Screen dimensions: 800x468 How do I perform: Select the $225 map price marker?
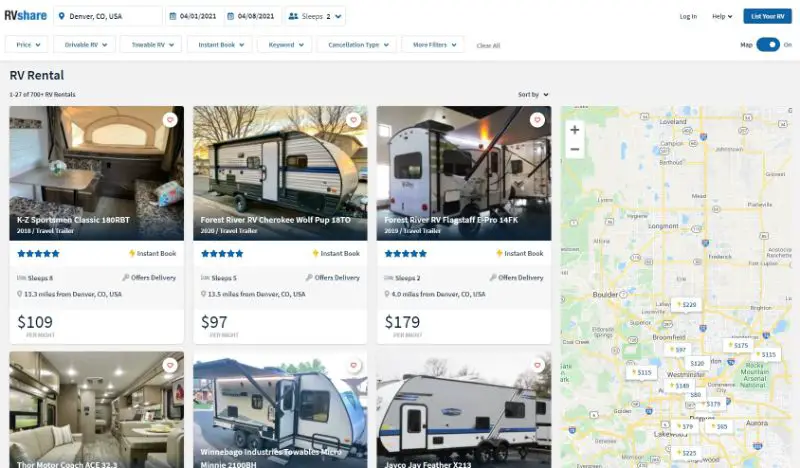click(x=686, y=453)
